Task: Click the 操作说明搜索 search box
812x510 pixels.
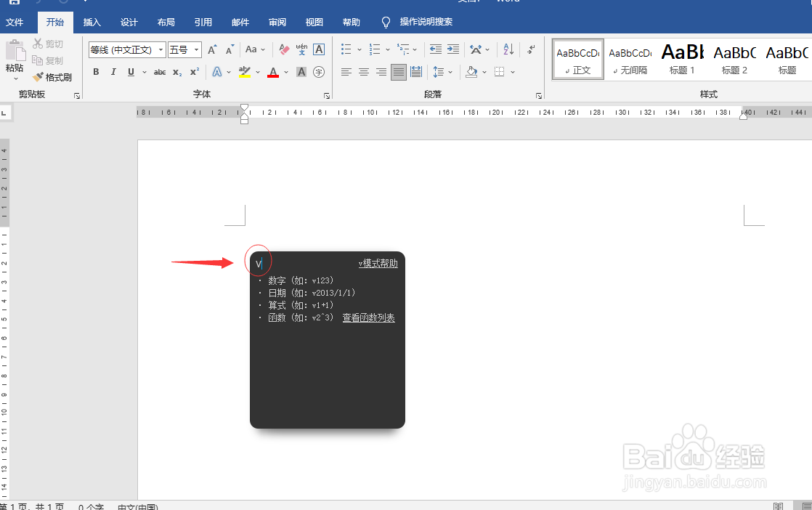Action: click(x=426, y=22)
